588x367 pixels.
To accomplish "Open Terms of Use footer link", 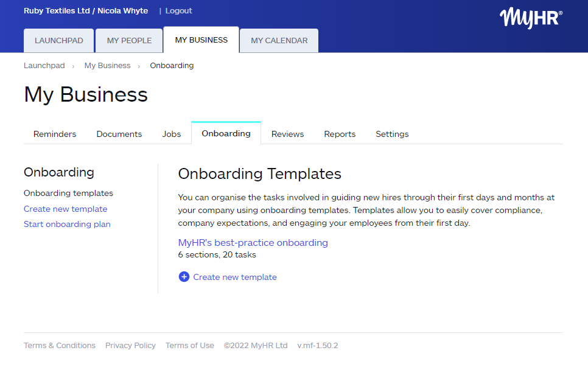I will click(x=190, y=345).
